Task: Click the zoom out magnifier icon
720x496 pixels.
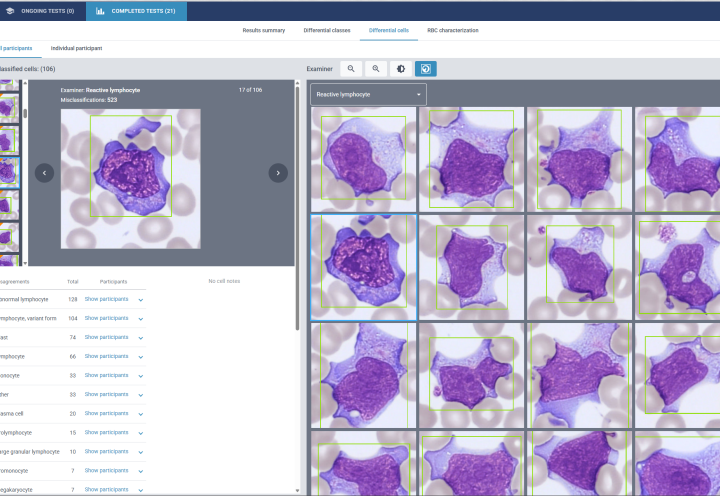Action: pyautogui.click(x=351, y=69)
